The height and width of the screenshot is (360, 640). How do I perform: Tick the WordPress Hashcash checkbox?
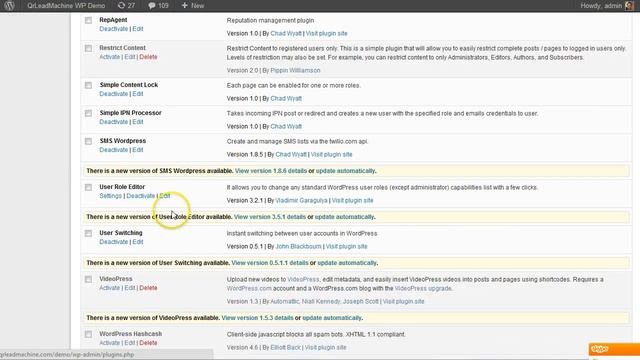[88, 334]
